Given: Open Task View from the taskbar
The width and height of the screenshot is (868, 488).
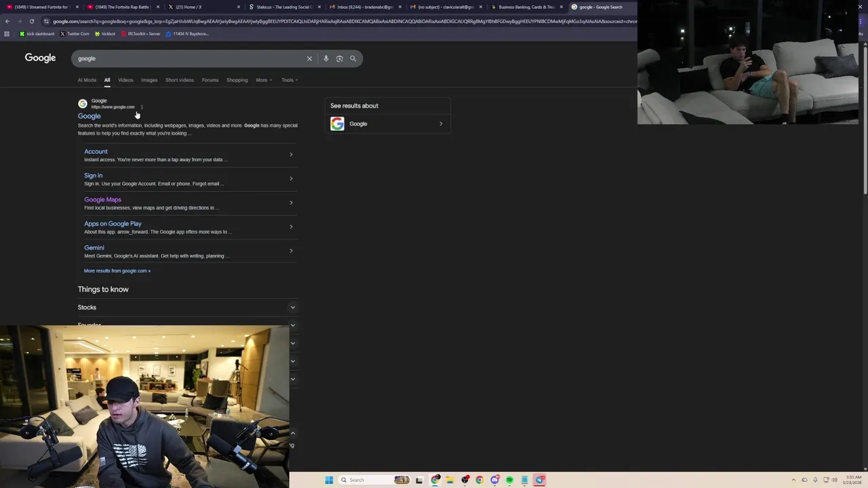Looking at the screenshot, I should [x=419, y=480].
